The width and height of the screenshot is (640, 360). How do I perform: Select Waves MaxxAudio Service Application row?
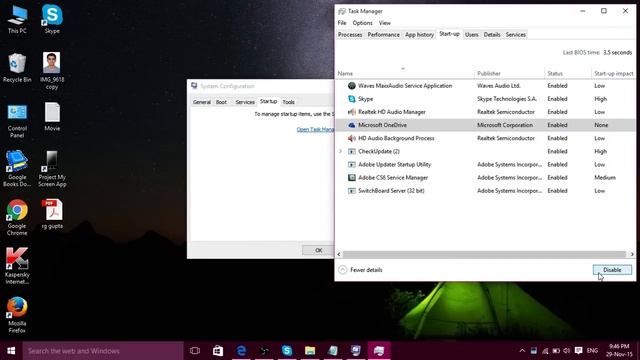point(485,86)
